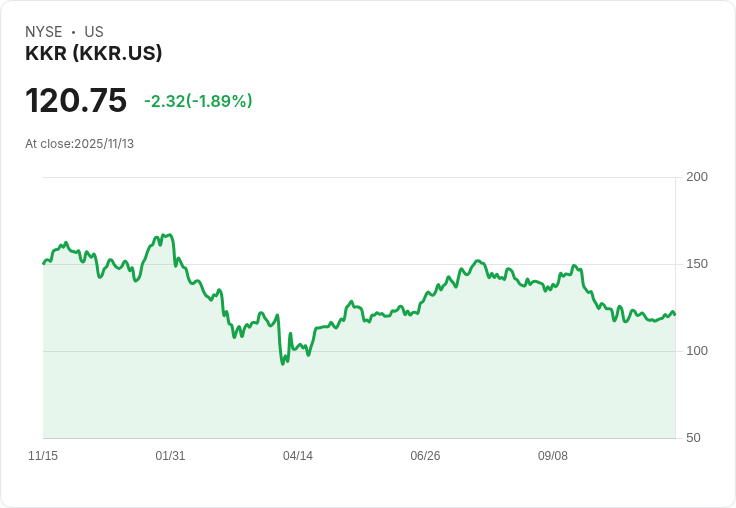The image size is (736, 508).
Task: Click the 120.75 current price
Action: click(76, 101)
